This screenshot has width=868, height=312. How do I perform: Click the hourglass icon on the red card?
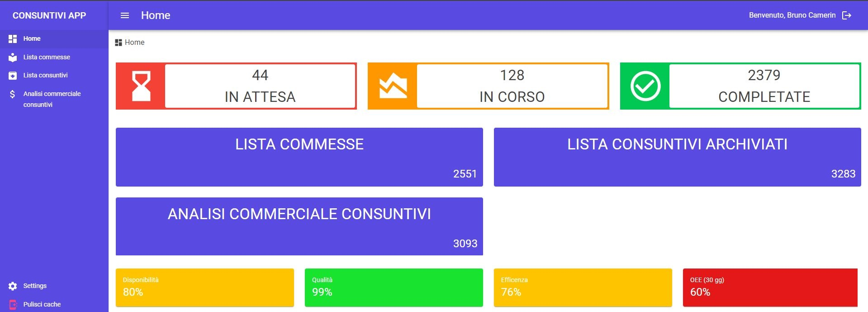tap(141, 86)
